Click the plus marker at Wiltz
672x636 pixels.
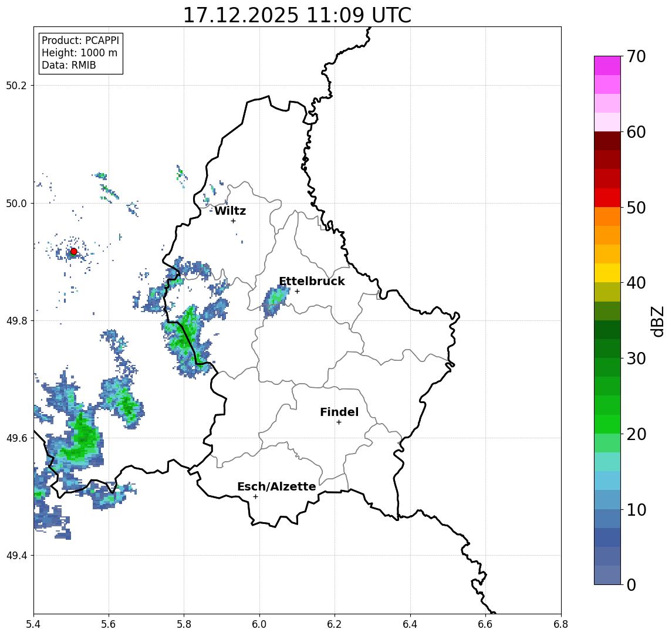[x=233, y=221]
